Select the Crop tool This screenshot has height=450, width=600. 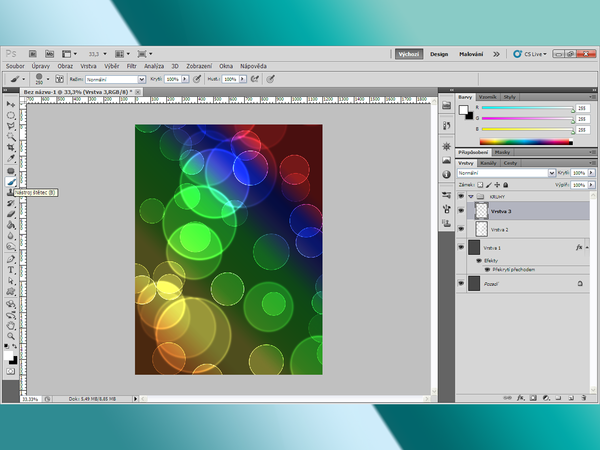click(x=11, y=148)
